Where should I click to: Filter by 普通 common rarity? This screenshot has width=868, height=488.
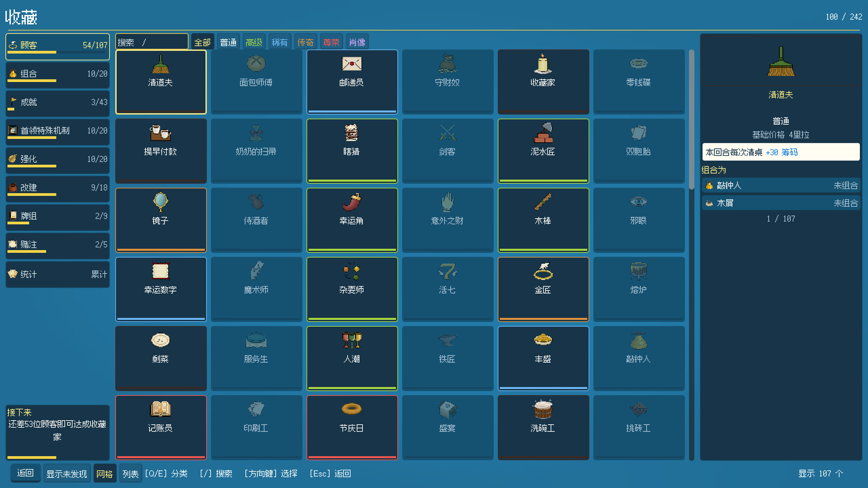pos(228,42)
